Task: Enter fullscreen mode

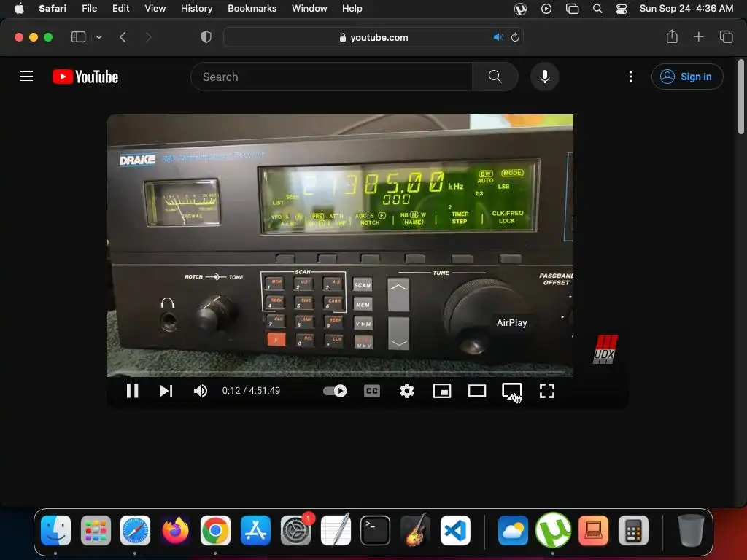Action: click(x=547, y=391)
